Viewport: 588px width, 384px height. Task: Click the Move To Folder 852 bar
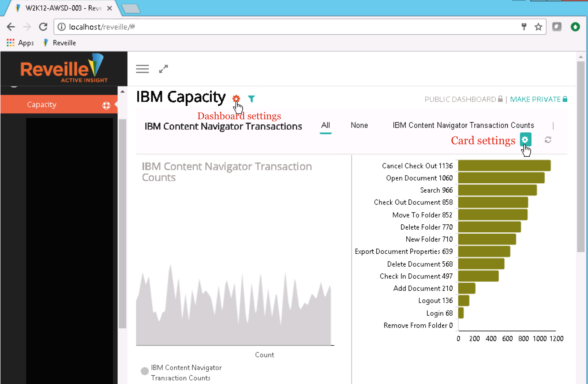pos(493,215)
